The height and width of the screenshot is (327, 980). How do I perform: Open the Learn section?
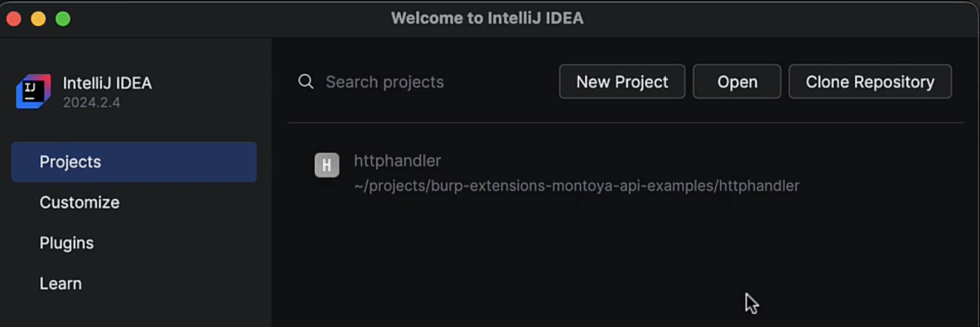pos(60,283)
